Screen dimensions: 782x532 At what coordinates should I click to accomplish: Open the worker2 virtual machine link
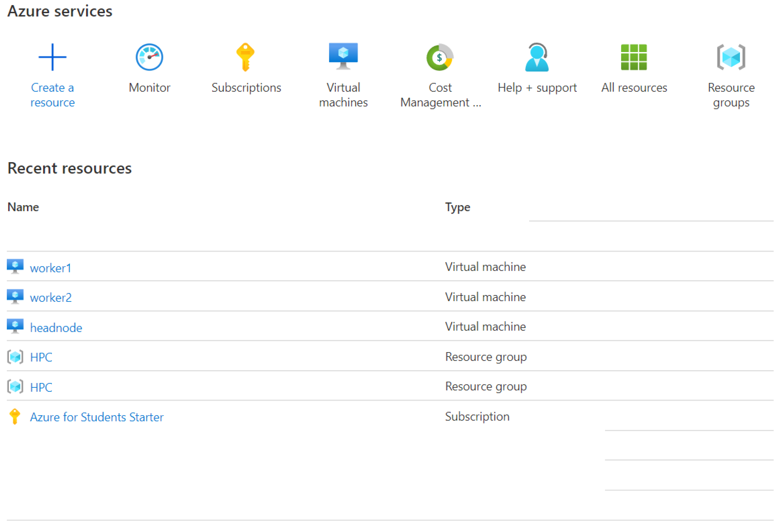(x=51, y=298)
